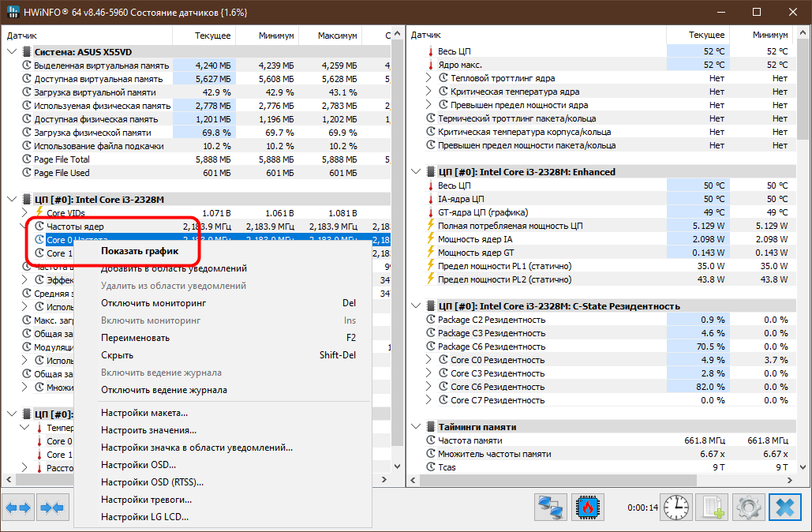Click right pane horizontal scrollbar right arrow
This screenshot has width=812, height=532.
click(790, 480)
